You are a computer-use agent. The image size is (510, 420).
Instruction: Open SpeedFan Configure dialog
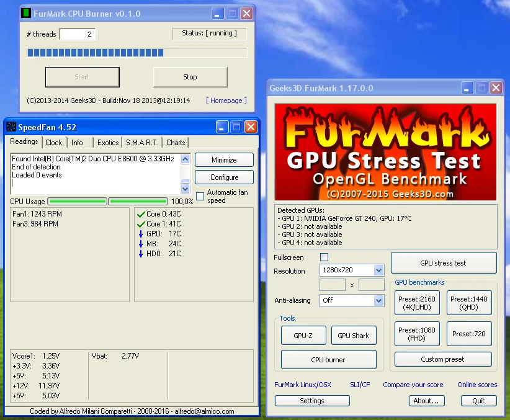pos(224,177)
